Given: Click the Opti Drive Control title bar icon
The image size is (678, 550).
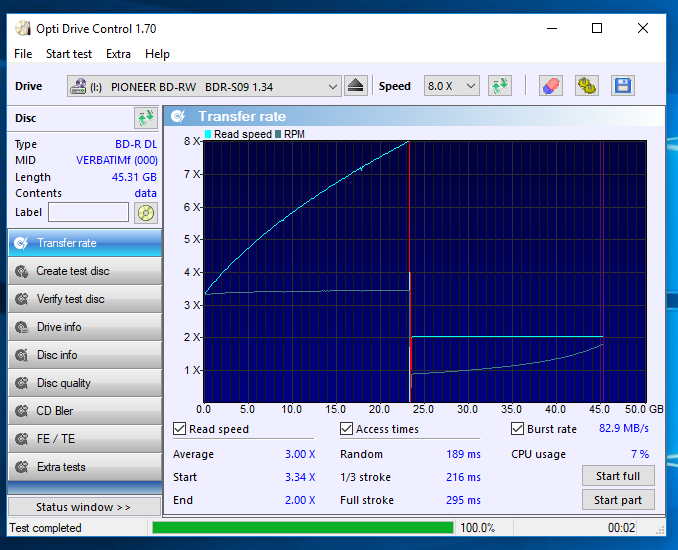Looking at the screenshot, I should pos(23,29).
